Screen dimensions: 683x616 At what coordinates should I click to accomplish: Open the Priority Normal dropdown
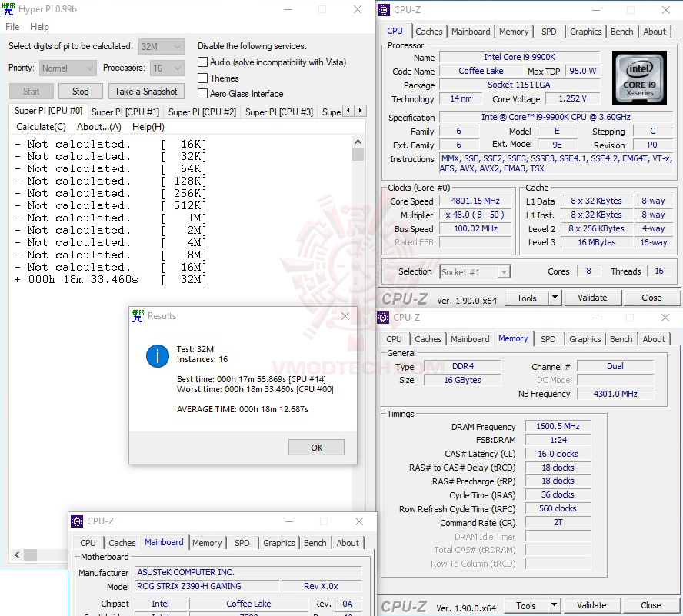pos(68,68)
